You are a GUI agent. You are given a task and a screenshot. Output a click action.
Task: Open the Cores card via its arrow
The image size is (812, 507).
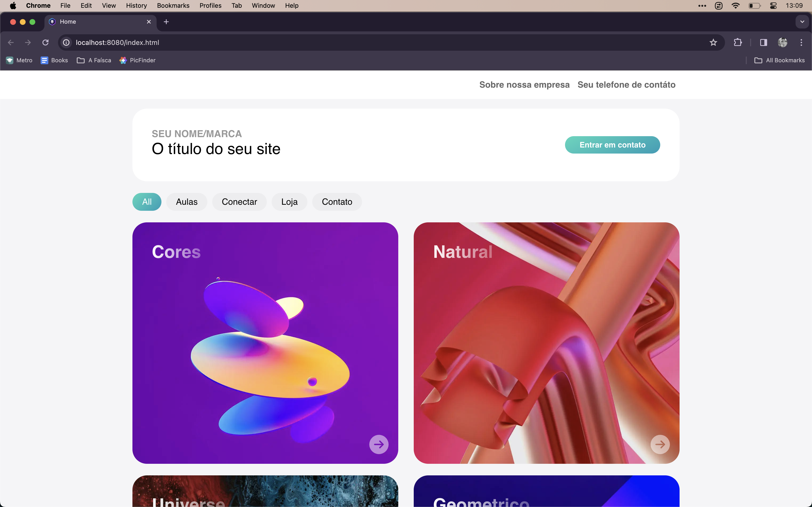378,444
